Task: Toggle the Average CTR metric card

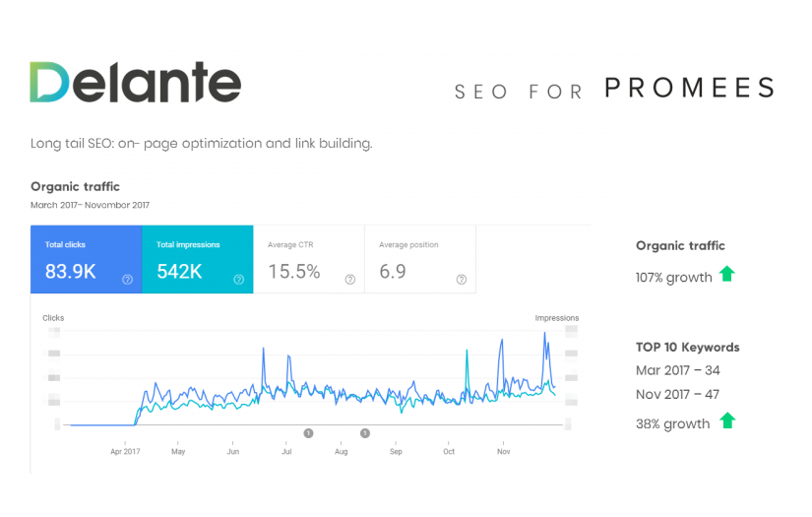Action: [x=309, y=259]
